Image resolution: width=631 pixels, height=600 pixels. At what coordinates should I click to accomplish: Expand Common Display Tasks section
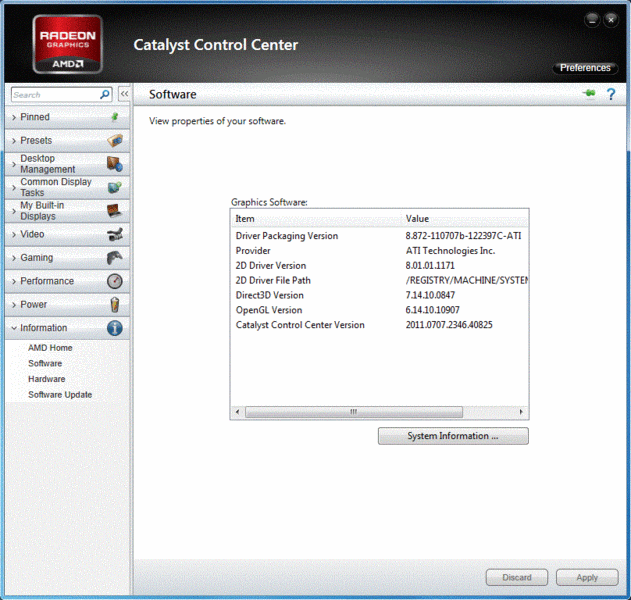pos(68,187)
